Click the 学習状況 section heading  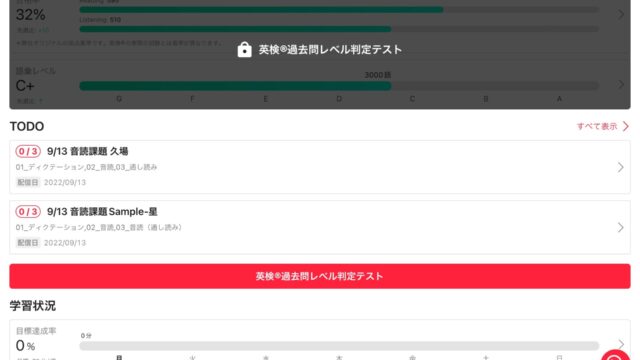pos(33,306)
